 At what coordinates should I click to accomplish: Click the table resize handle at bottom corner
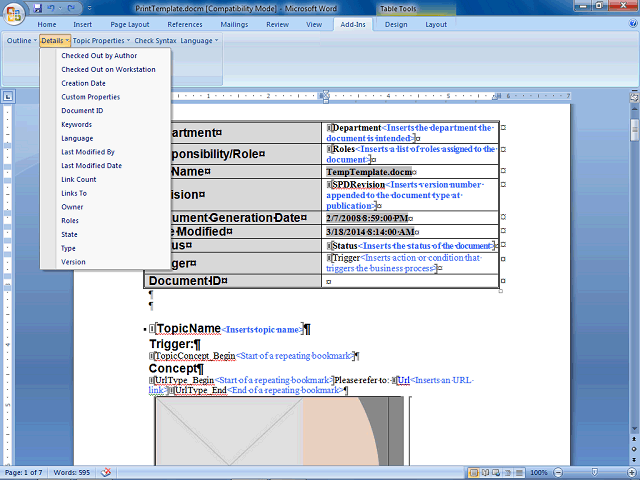tap(501, 291)
